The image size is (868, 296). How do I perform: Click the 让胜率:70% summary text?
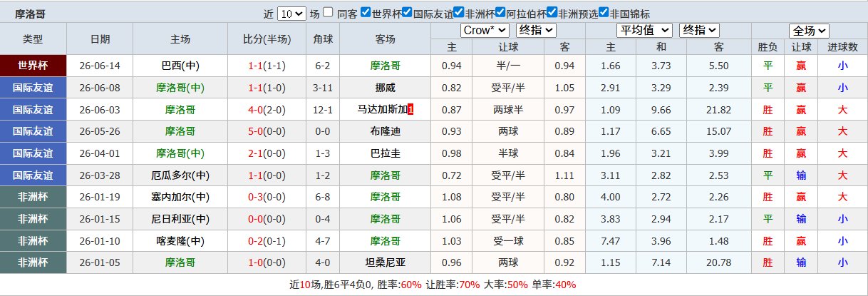453,285
